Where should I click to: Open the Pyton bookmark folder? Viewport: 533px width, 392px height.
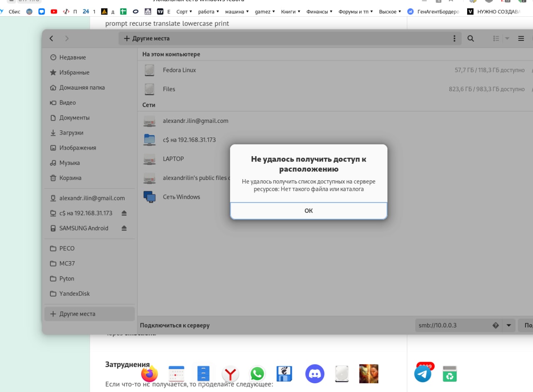coord(90,278)
